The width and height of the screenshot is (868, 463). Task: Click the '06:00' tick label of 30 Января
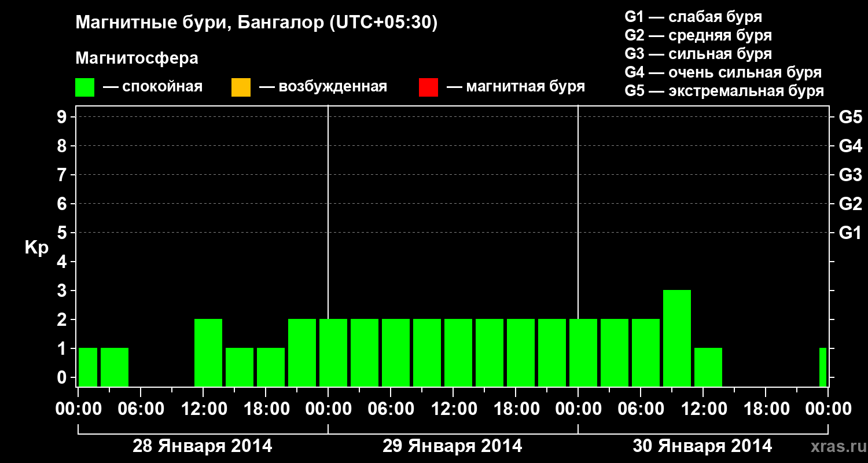click(x=641, y=409)
